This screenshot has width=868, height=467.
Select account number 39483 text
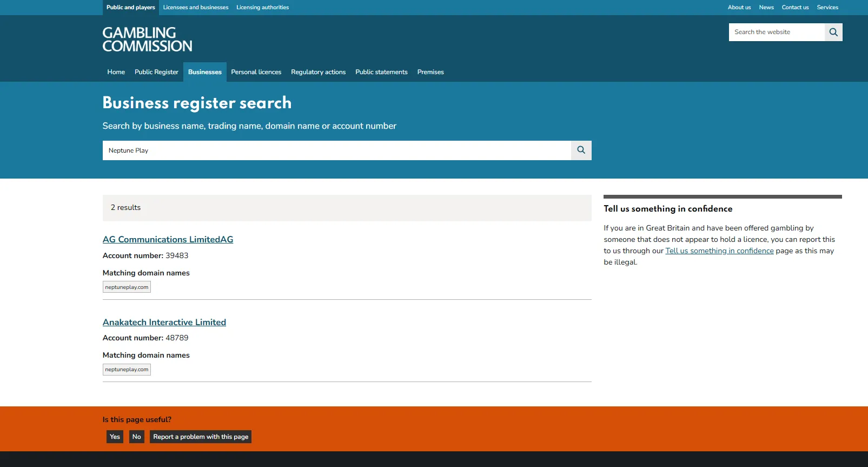(x=177, y=255)
